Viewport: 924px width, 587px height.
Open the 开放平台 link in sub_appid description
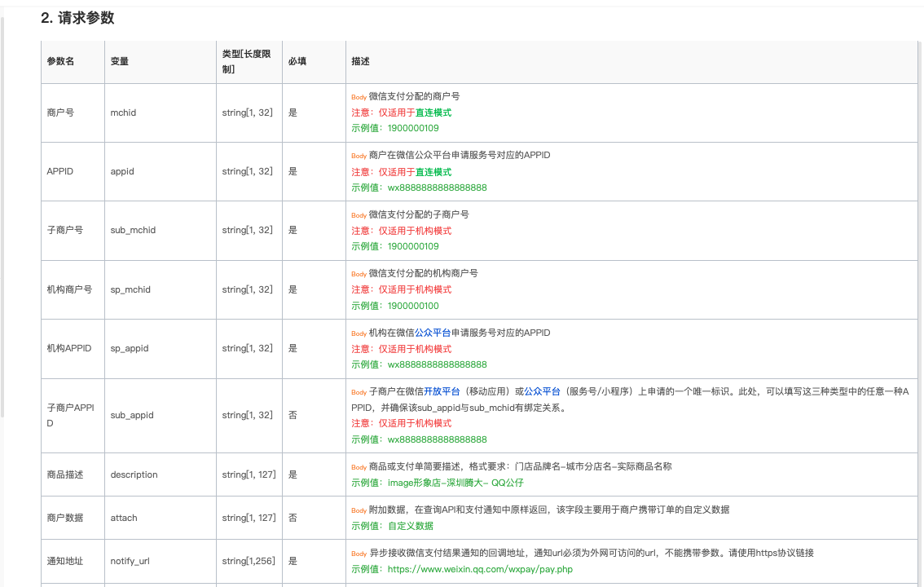(442, 391)
